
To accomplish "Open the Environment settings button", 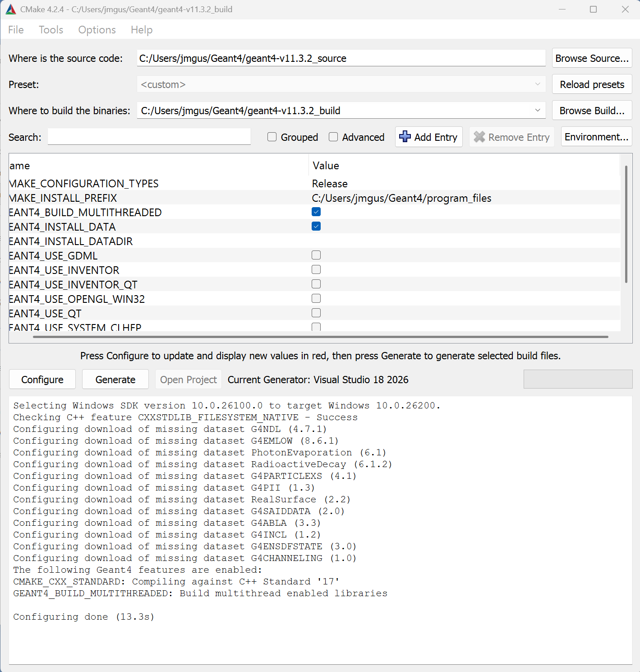I will 596,137.
